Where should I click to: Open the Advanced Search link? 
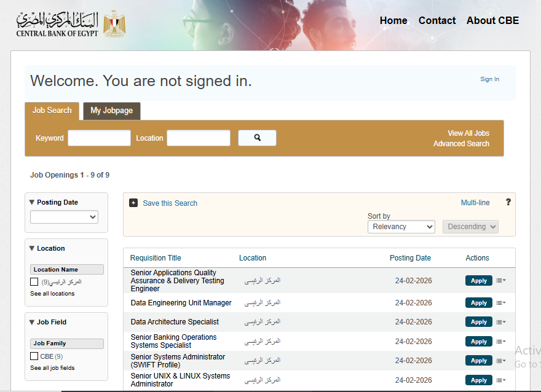coord(461,144)
